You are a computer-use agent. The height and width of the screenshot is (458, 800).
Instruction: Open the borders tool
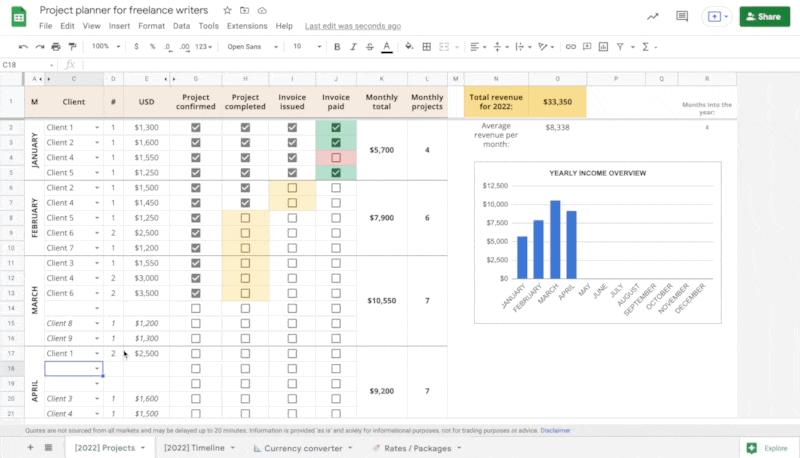point(427,46)
